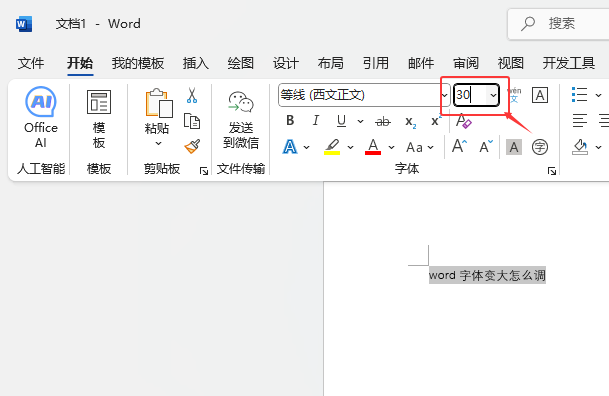The image size is (609, 396).
Task: Copy selection with the copy icon
Action: point(192,121)
